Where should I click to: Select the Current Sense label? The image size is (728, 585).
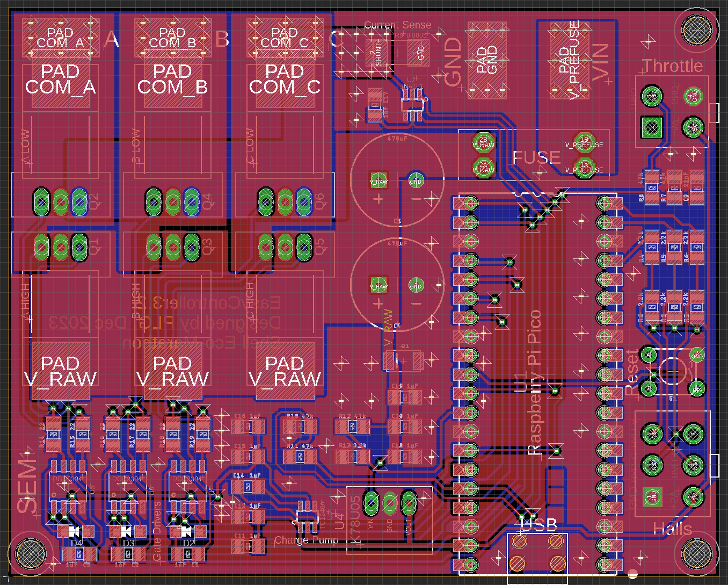[397, 25]
